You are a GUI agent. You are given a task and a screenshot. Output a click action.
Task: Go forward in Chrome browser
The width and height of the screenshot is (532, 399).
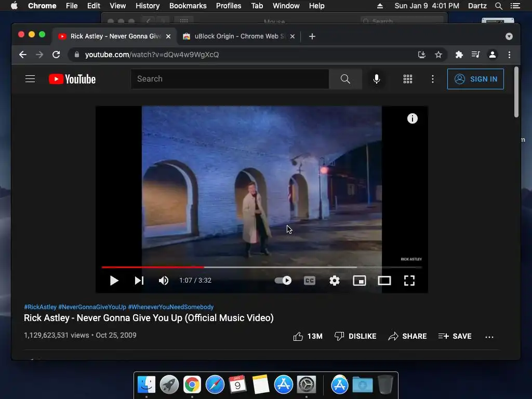[39, 55]
